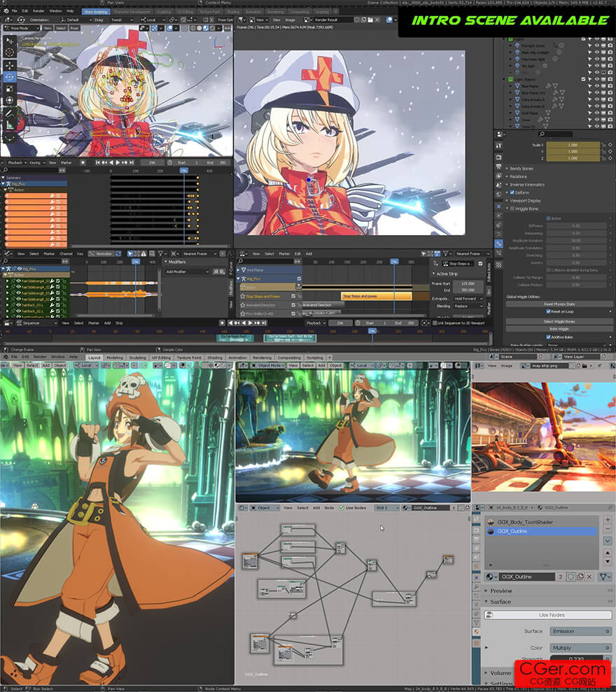Viewport: 616px width, 692px height.
Task: Open the Color Multiply dropdown
Action: point(580,648)
